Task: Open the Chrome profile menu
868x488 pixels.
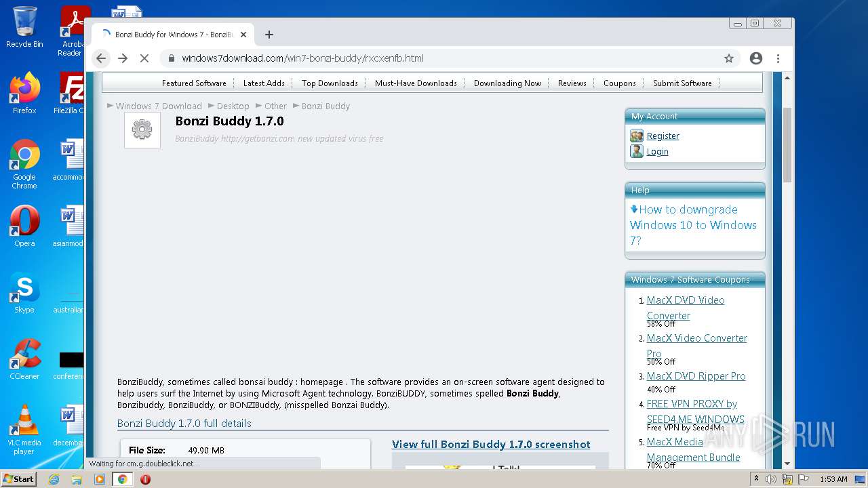Action: click(x=756, y=58)
